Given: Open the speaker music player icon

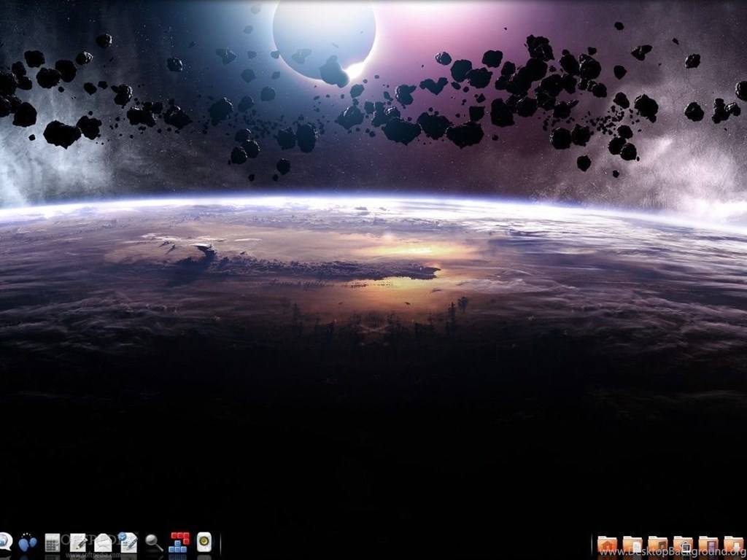Looking at the screenshot, I should (x=204, y=542).
